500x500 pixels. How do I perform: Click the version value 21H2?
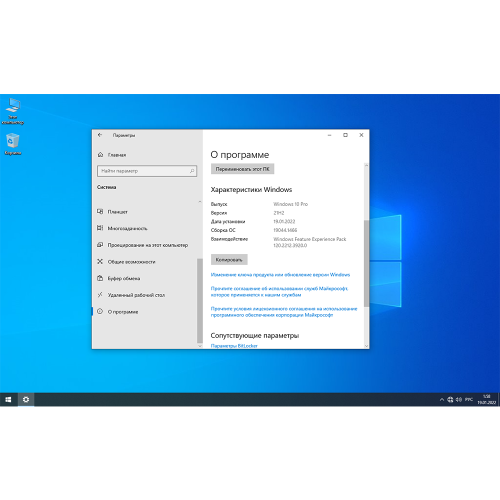[x=279, y=213]
